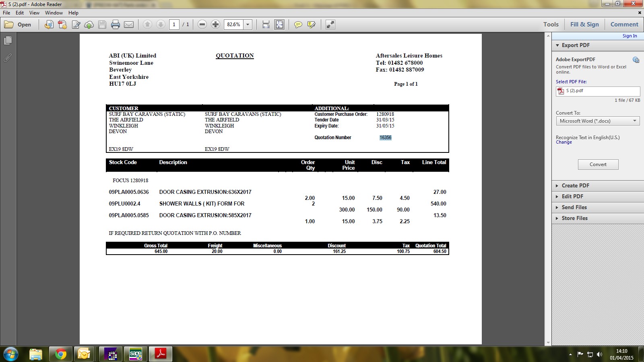This screenshot has height=362, width=644.
Task: Click stock code 09PLU0002.4
Action: point(124,204)
